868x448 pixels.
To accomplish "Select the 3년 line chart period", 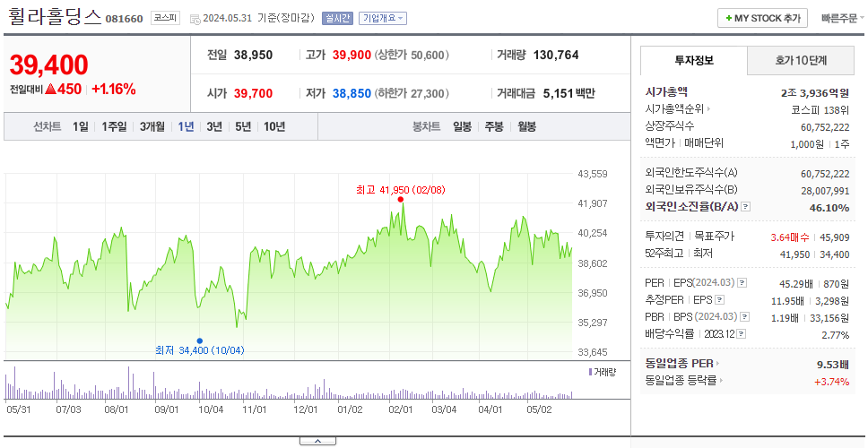I will point(214,126).
